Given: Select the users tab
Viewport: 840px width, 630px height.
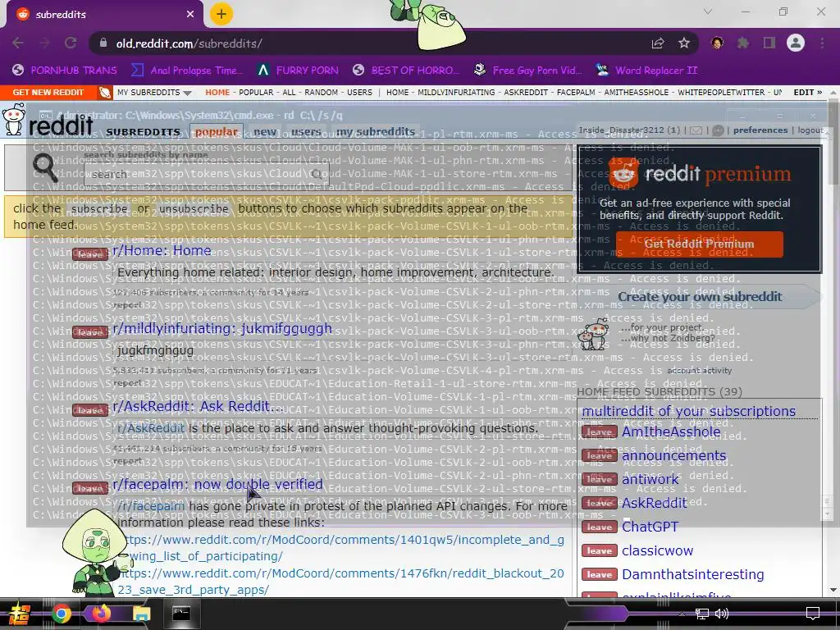Looking at the screenshot, I should (306, 131).
